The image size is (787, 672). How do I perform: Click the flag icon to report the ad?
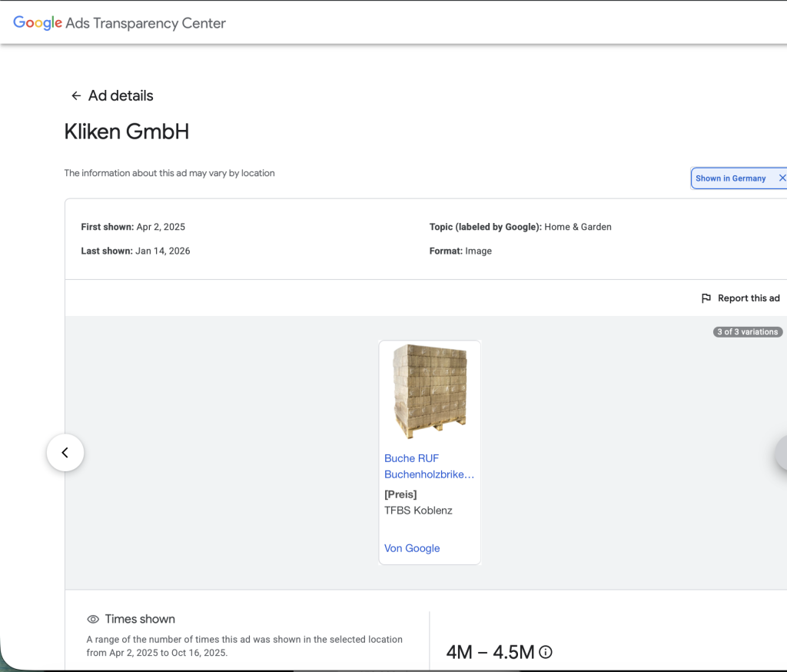click(706, 298)
